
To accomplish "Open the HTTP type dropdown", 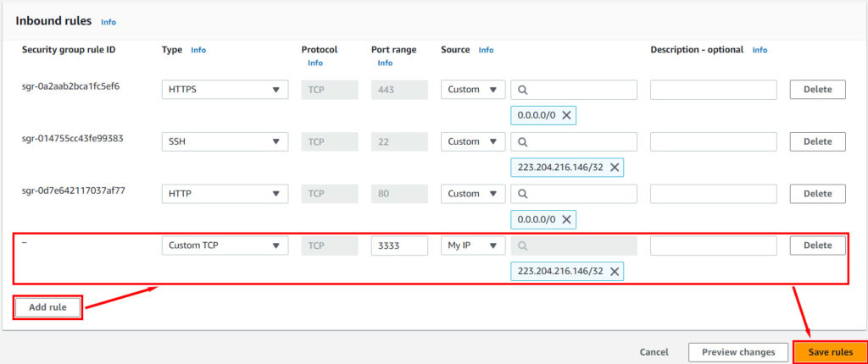I will (x=225, y=194).
